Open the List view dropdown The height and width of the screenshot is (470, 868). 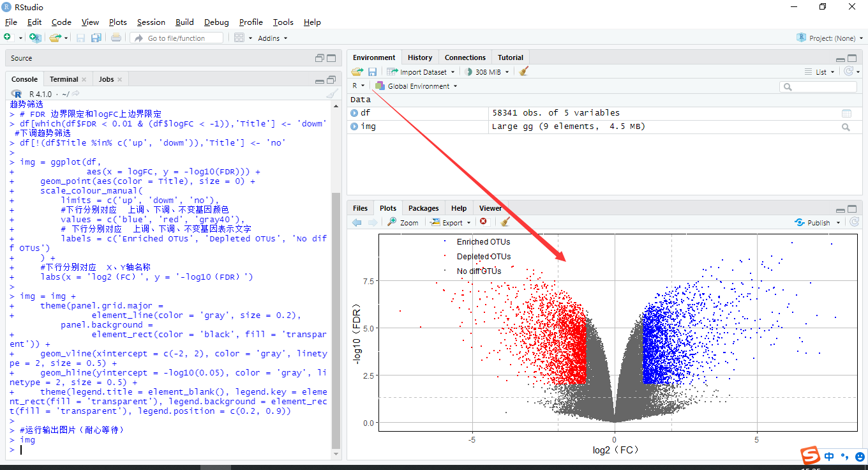tap(820, 72)
